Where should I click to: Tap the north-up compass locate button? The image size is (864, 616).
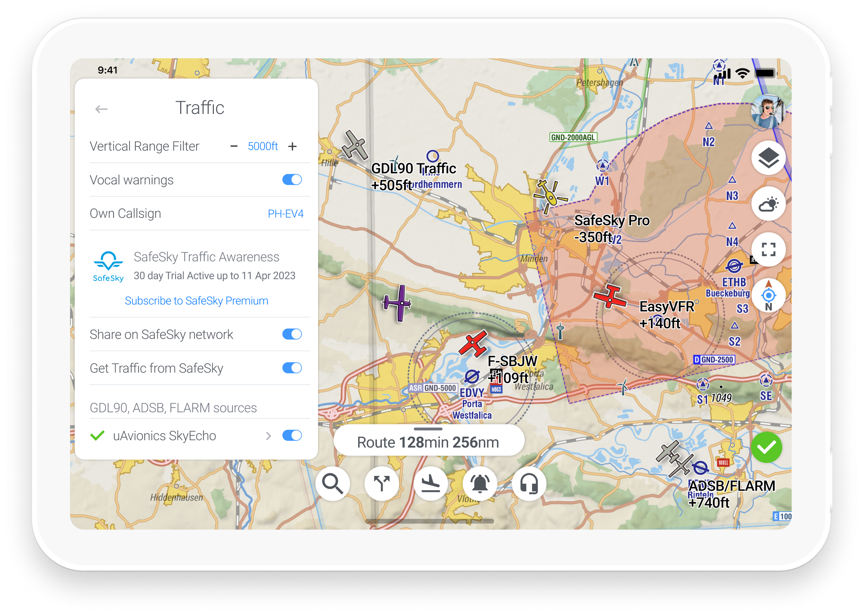pyautogui.click(x=768, y=295)
